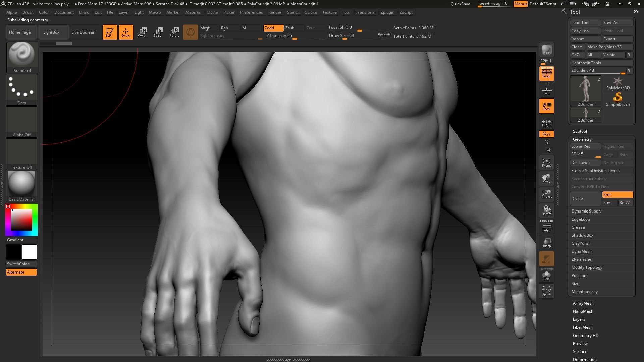
Task: Open the Brush menu
Action: [28, 12]
